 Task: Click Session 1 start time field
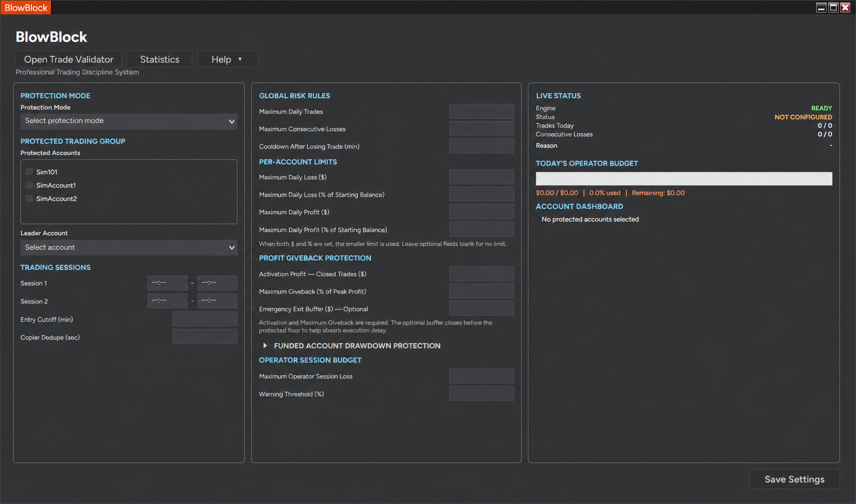(167, 283)
